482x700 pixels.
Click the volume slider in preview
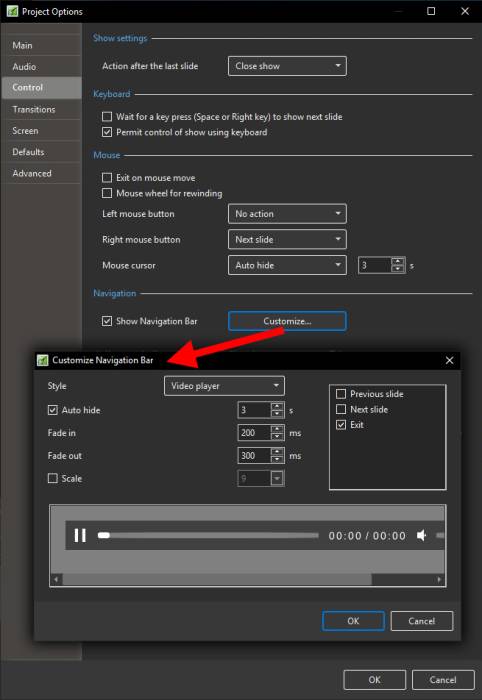coord(440,535)
